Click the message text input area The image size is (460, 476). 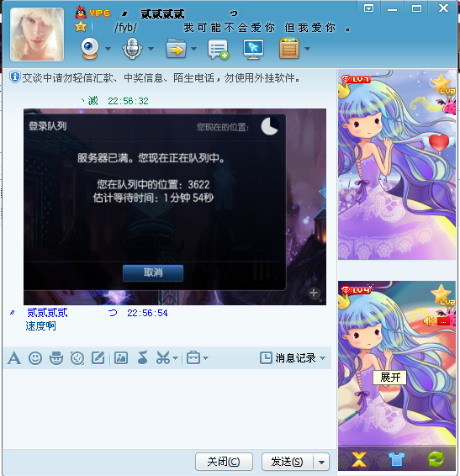click(167, 409)
